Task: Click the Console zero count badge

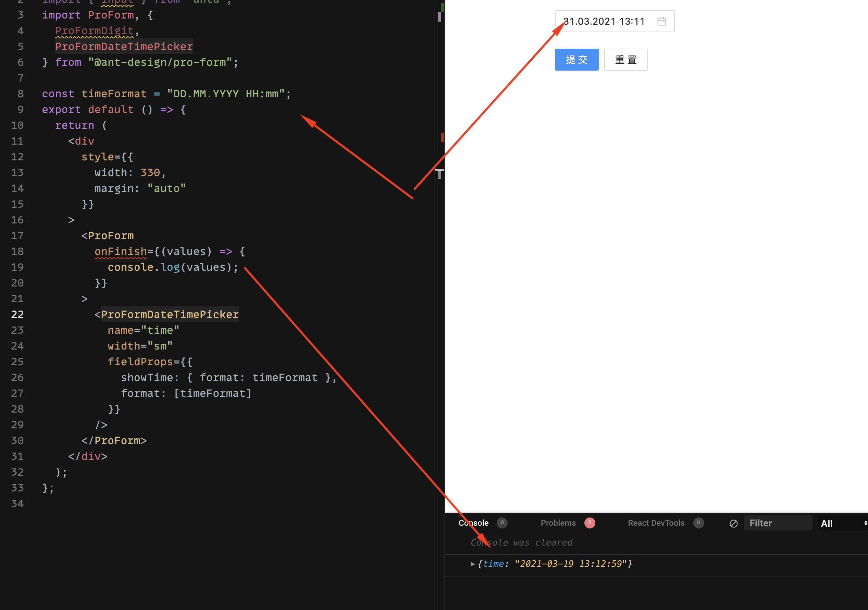Action: tap(502, 523)
